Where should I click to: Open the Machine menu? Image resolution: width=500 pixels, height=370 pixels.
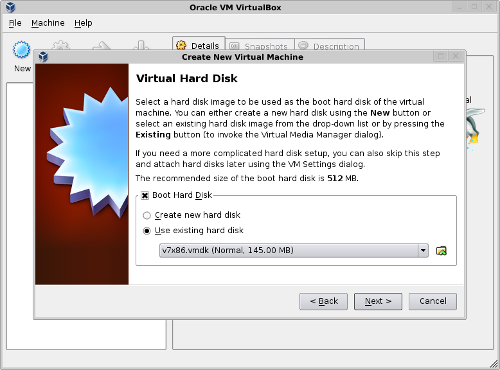point(48,23)
